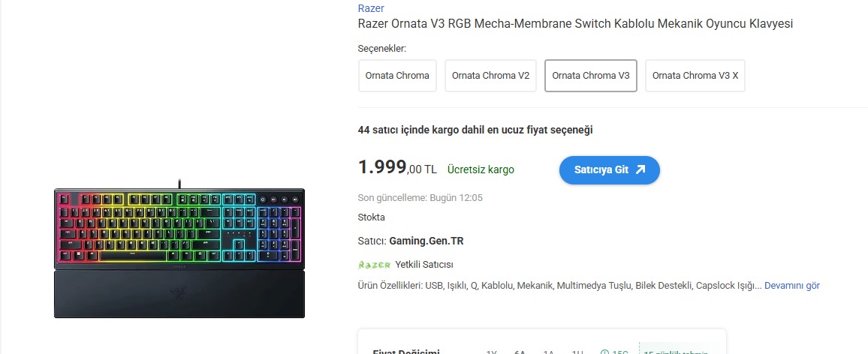Click the arrow icon on Satıcıya Git
Viewport: 868px width, 354px height.
point(640,169)
